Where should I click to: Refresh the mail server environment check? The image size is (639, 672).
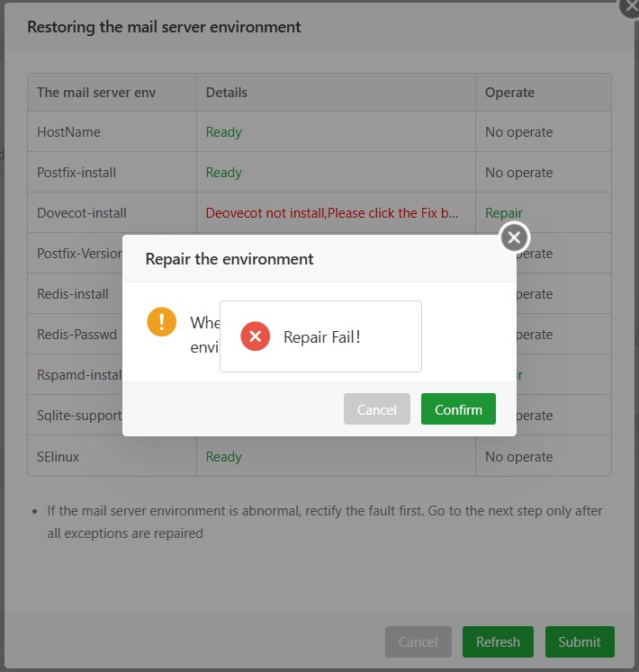click(498, 641)
